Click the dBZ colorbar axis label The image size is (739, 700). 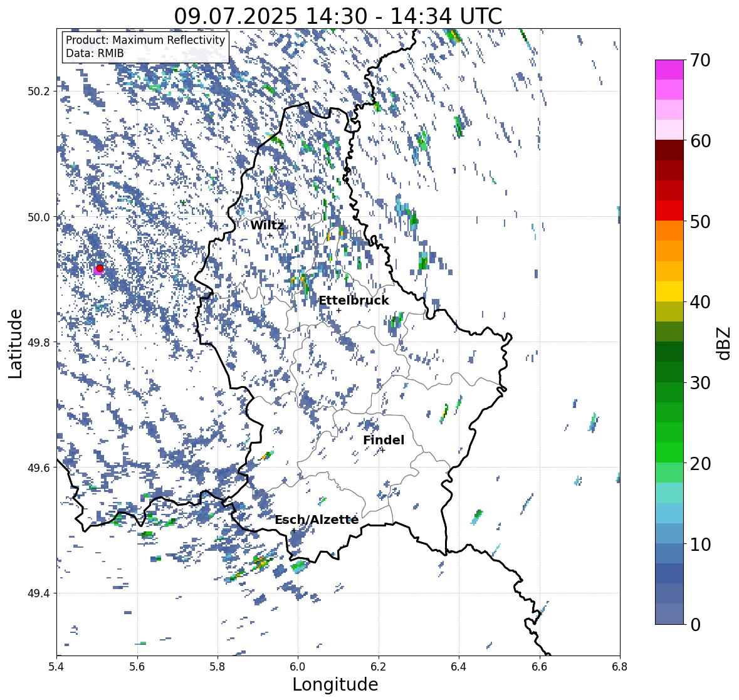pos(725,343)
